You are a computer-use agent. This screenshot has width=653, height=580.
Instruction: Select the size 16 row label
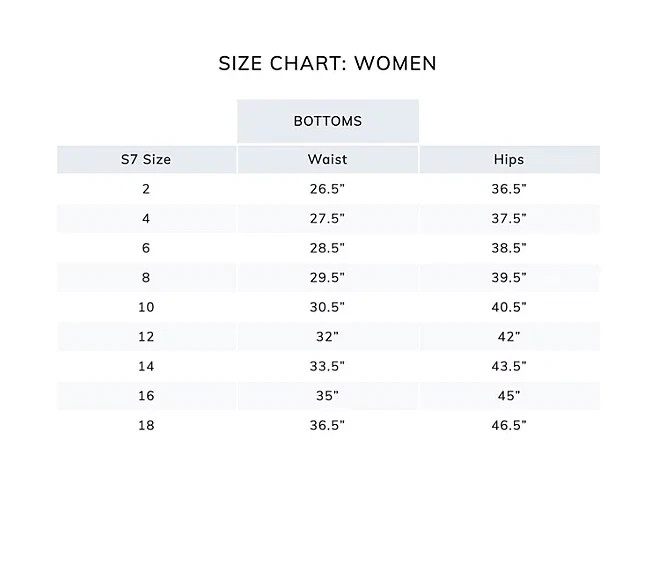(146, 396)
